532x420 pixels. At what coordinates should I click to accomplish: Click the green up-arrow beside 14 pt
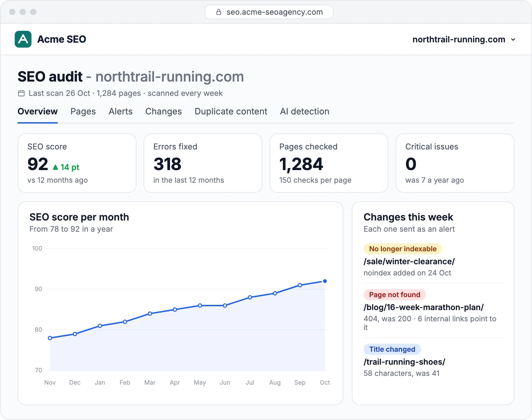pos(55,167)
